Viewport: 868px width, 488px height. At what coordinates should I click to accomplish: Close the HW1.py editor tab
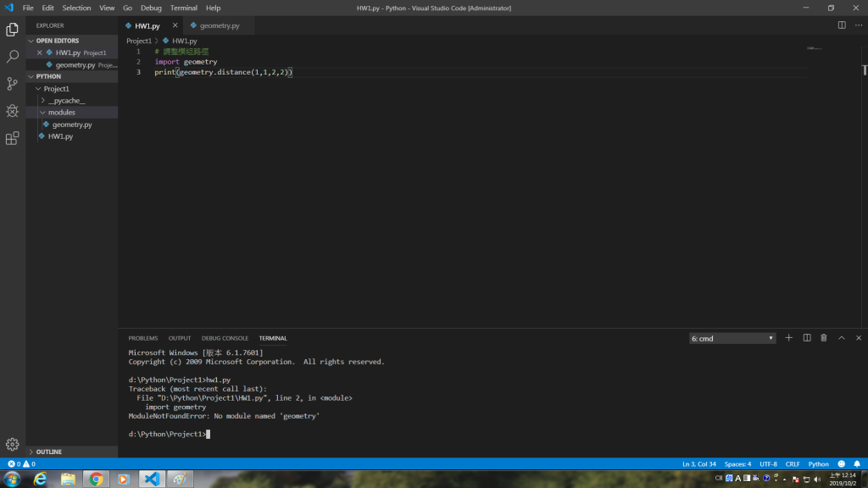pos(175,25)
